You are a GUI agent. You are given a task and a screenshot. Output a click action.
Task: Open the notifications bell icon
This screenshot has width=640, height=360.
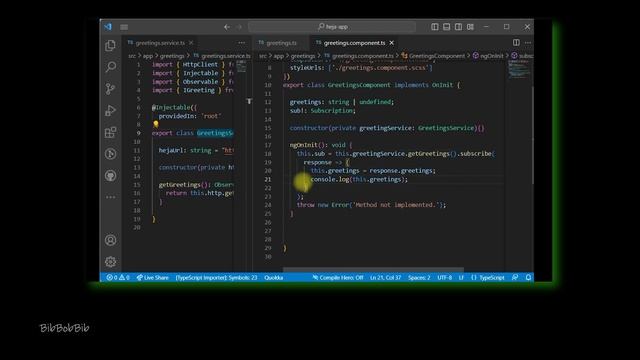point(528,278)
